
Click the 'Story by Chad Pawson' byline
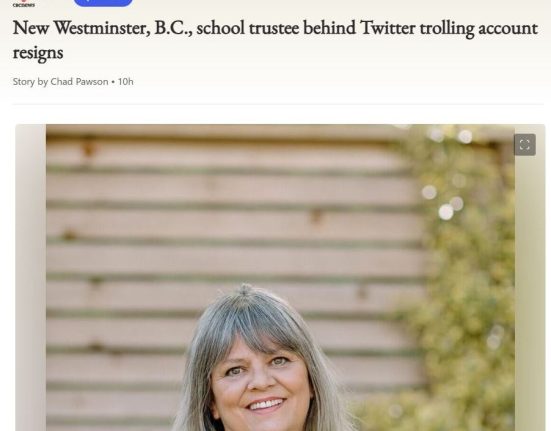click(60, 81)
